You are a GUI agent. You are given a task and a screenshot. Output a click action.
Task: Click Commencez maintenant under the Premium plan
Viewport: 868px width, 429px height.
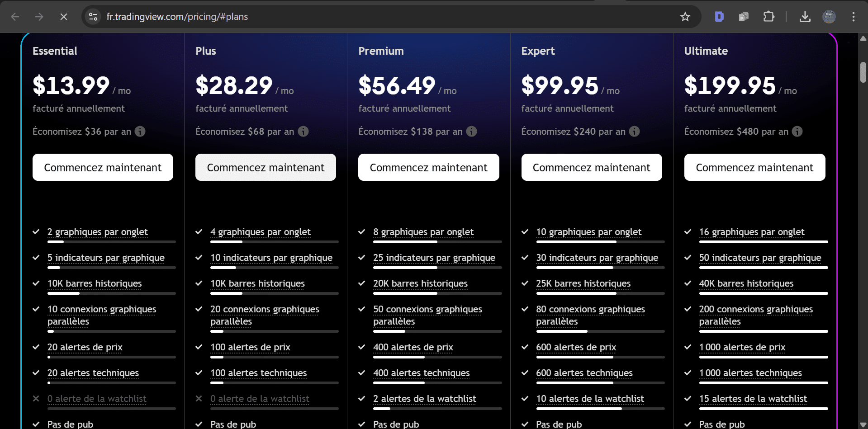click(428, 167)
